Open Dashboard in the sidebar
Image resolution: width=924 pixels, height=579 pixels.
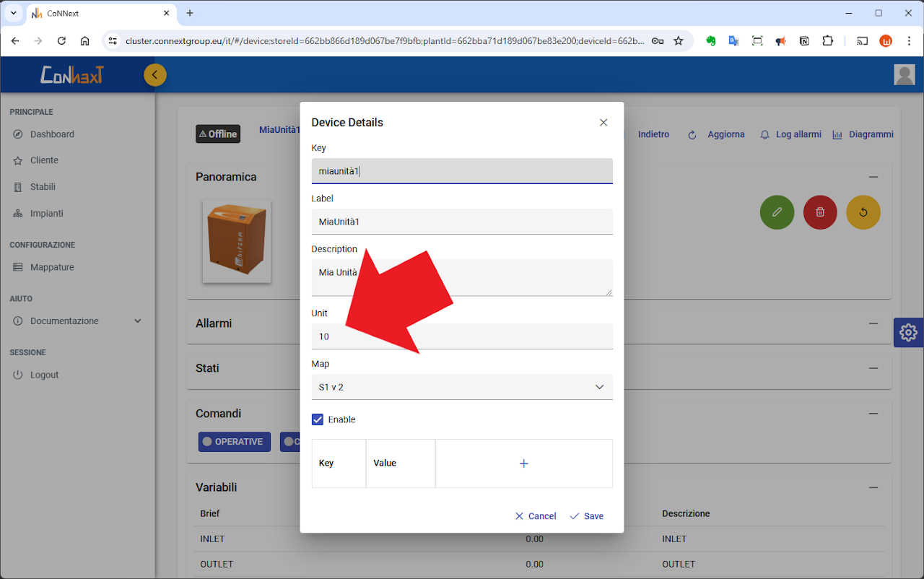click(52, 134)
